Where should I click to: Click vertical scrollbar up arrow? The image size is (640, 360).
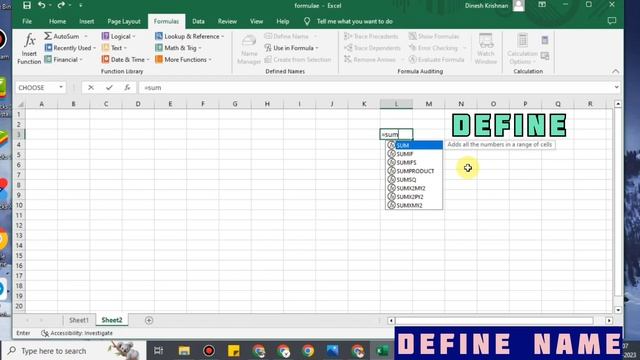(618, 104)
